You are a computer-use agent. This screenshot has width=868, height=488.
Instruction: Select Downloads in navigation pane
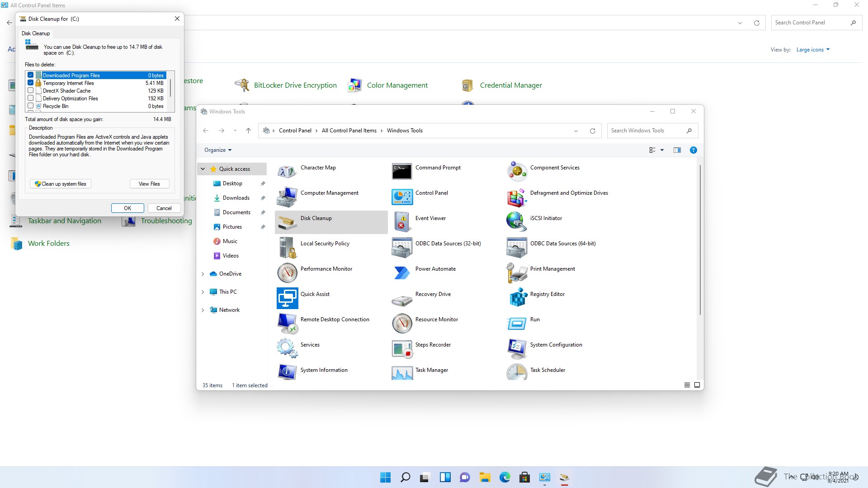236,198
